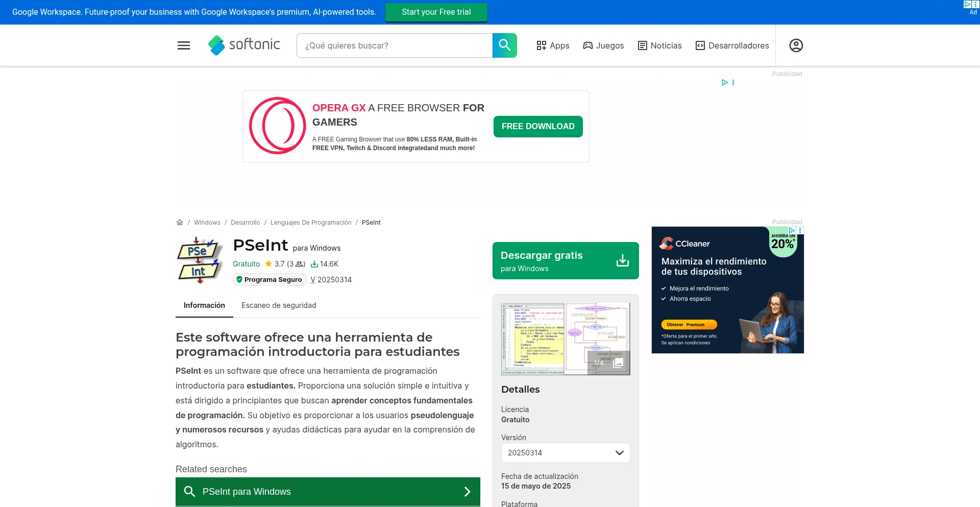Click the Softonic logo
Viewport: 980px width, 507px height.
tap(244, 45)
